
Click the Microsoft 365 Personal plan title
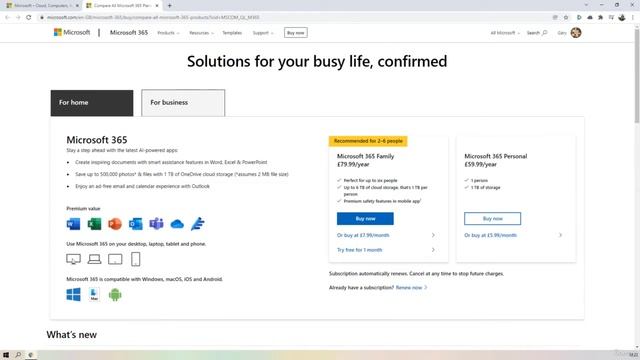click(496, 156)
